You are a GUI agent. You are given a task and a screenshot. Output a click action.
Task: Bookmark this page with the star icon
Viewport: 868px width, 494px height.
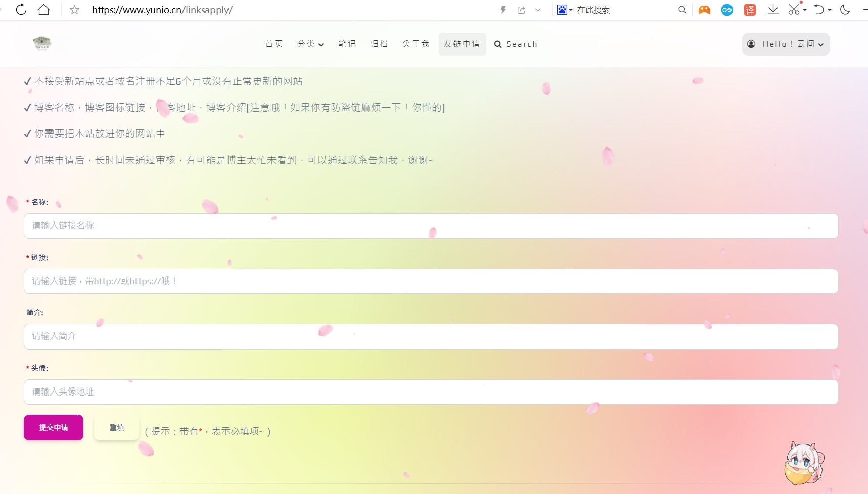click(x=74, y=10)
